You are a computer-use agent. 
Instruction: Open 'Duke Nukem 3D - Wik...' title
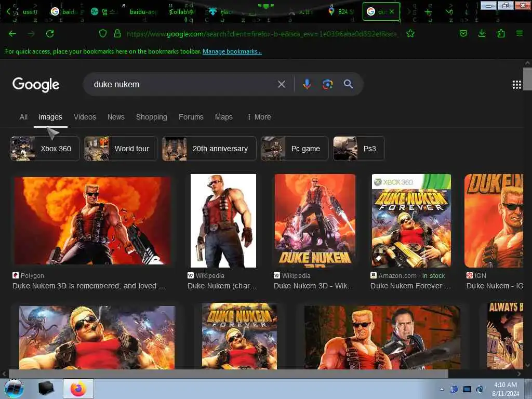pos(314,286)
